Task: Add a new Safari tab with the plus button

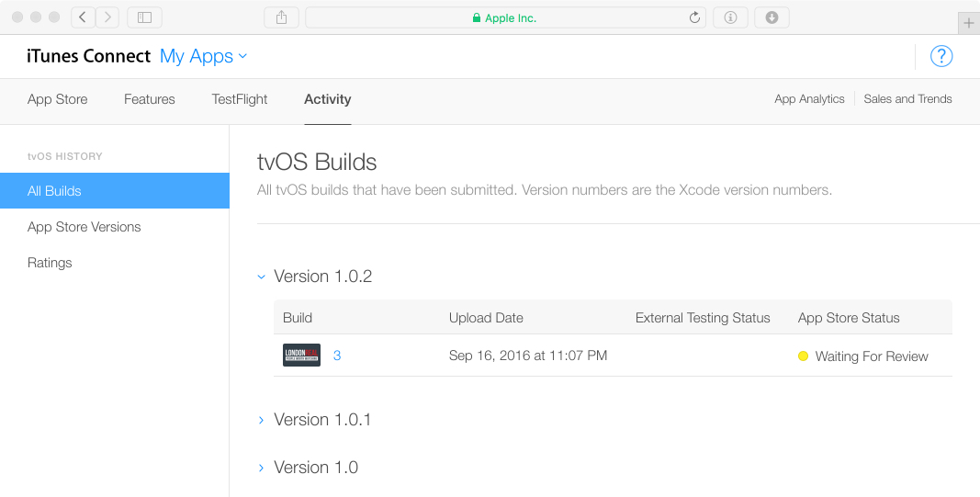Action: click(969, 24)
